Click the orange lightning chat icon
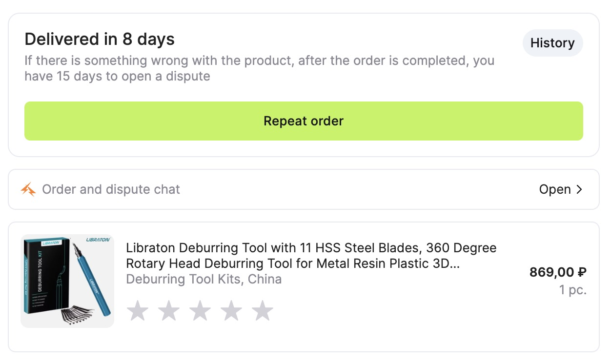Image resolution: width=611 pixels, height=364 pixels. 28,189
